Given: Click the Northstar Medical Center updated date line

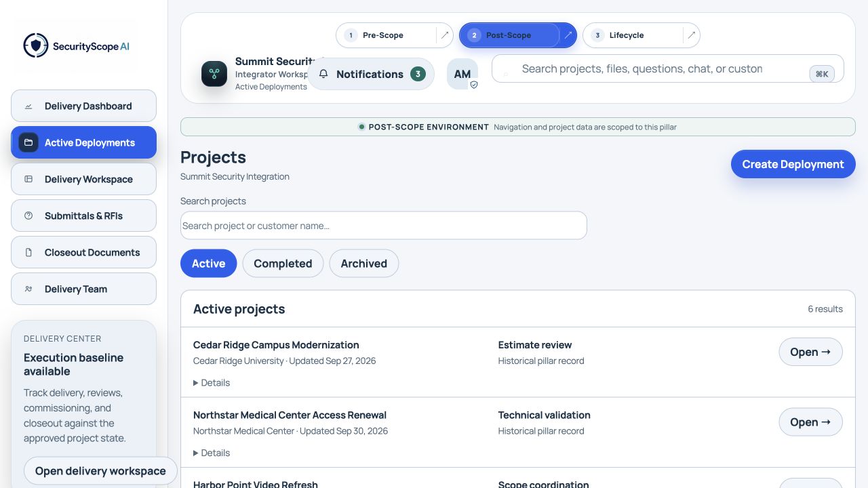Looking at the screenshot, I should 291,431.
